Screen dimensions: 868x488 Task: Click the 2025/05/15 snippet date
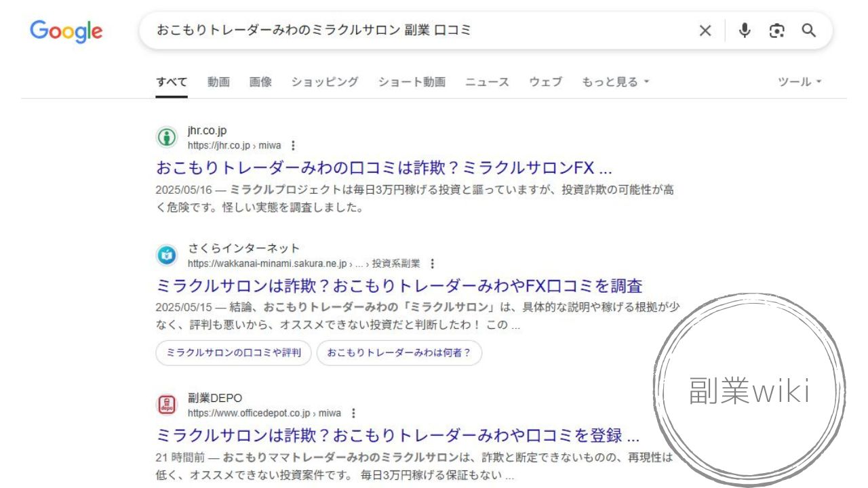[184, 307]
